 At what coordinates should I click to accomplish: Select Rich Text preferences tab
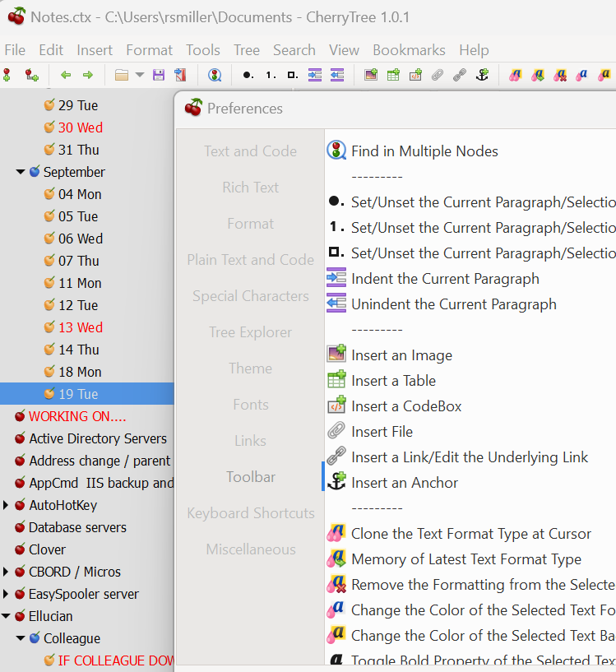(250, 188)
